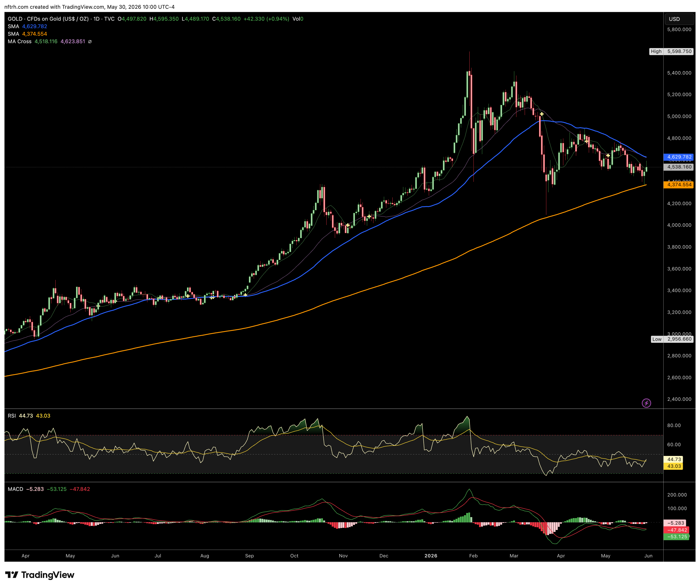Screen dimensions: 700x588
Task: Open the USD currency selector
Action: tap(679, 19)
